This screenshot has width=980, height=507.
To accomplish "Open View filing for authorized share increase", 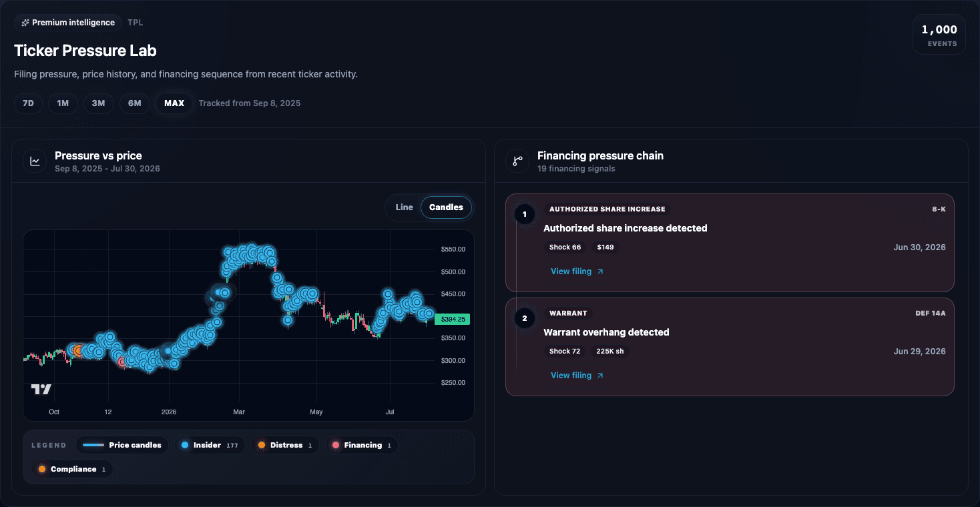I will [x=577, y=272].
